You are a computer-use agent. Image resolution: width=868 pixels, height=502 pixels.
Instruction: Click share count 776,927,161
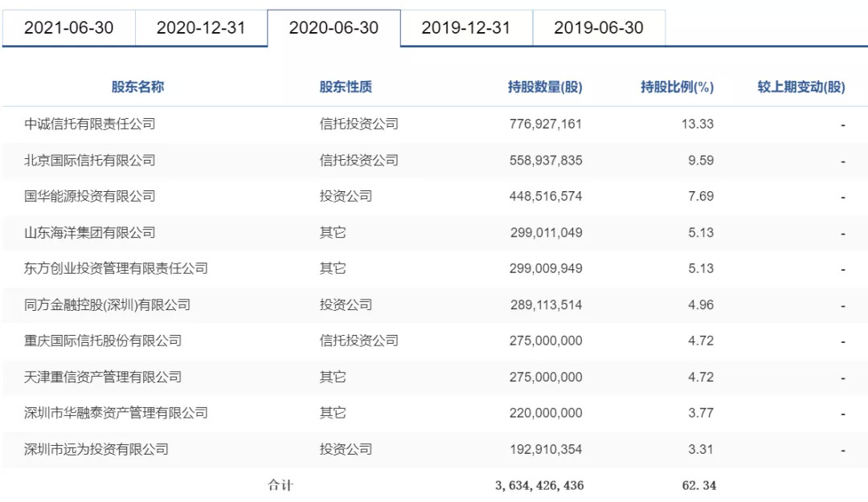click(x=546, y=124)
